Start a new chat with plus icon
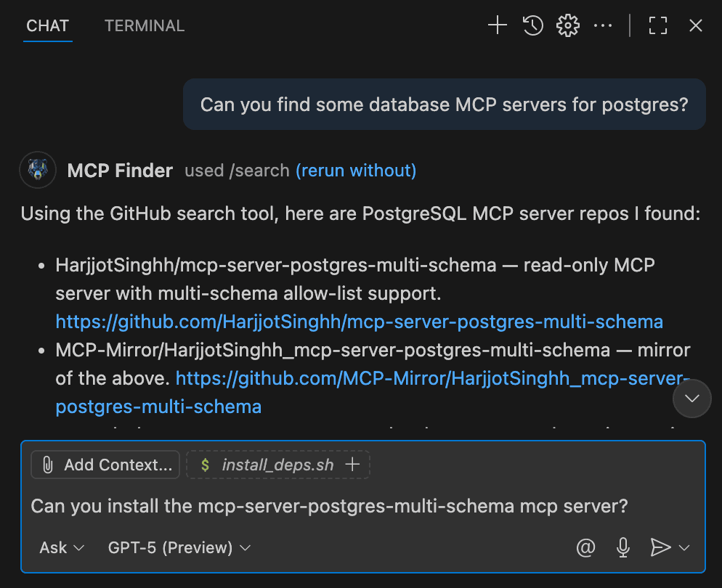Screen dimensions: 722x588 click(x=498, y=25)
